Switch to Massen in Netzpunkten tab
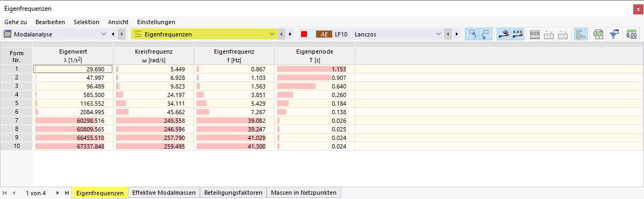This screenshot has width=644, height=199. click(304, 193)
